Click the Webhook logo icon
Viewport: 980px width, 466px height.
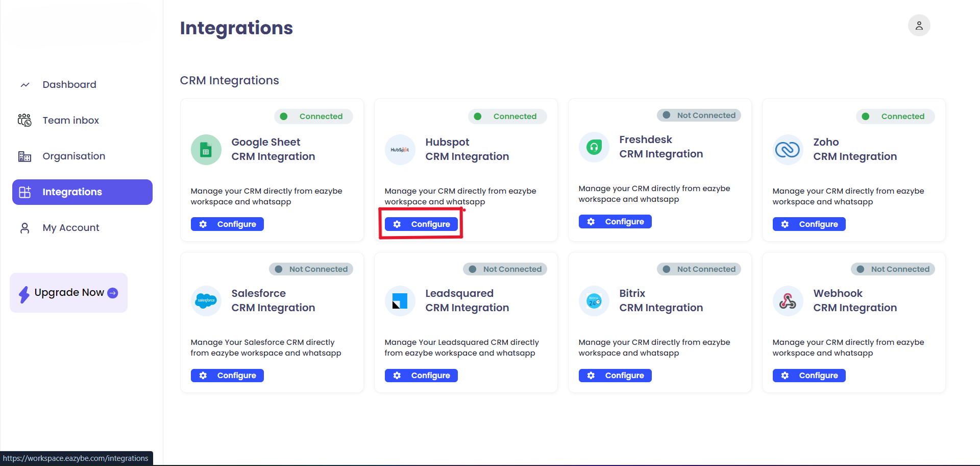(788, 301)
